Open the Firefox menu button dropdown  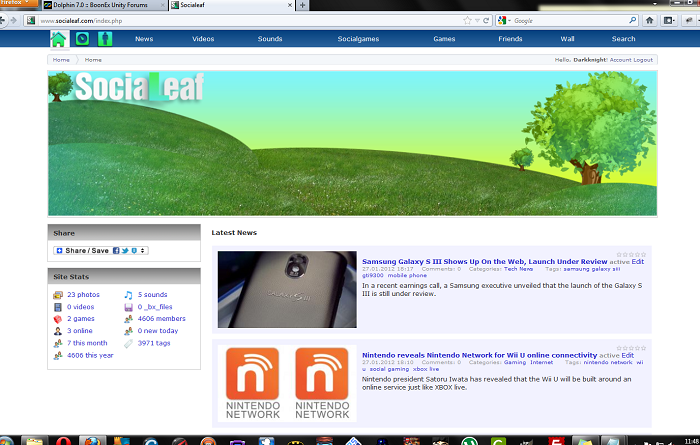point(14,4)
